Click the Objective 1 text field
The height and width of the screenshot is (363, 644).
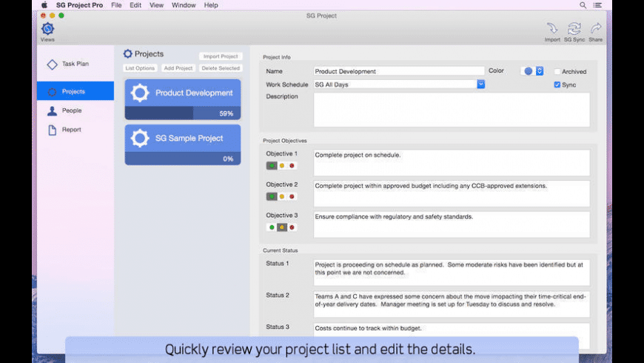(452, 163)
